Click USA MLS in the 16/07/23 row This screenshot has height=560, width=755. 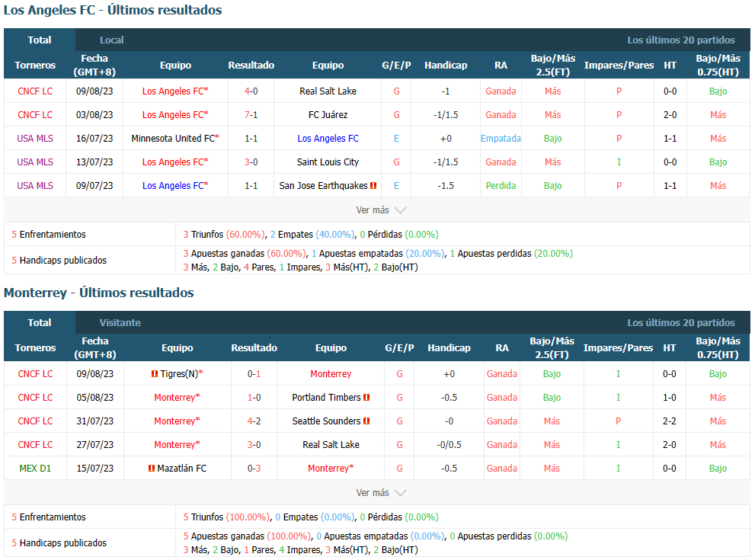click(35, 138)
